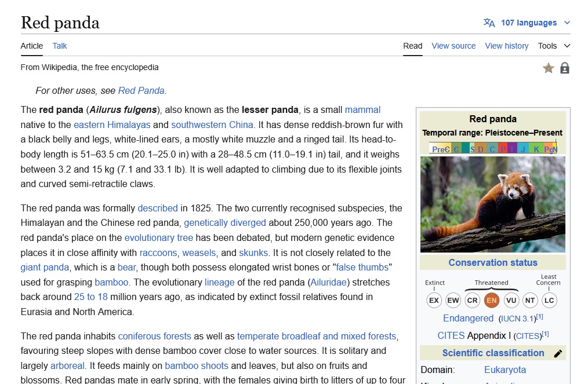Screen dimensions: 588x384
Task: Click 'Temporal range: Pleistocene–Present' text
Action: tap(492, 133)
